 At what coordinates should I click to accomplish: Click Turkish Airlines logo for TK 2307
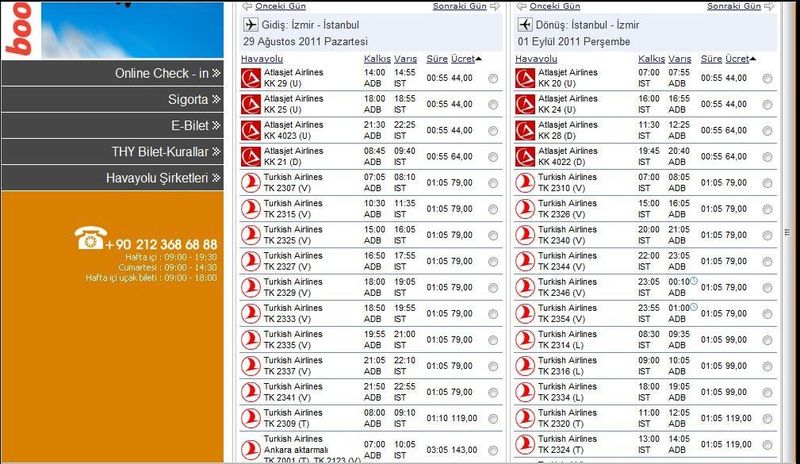tap(251, 183)
